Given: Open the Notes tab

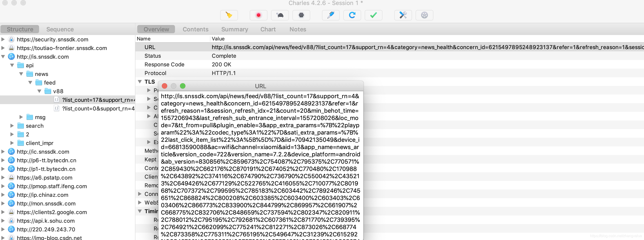Looking at the screenshot, I should [x=298, y=29].
